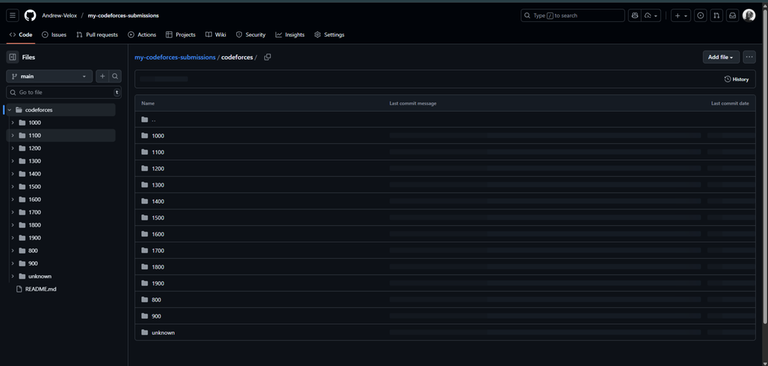Open 1500 folder in file list table
The image size is (768, 366).
[x=158, y=218]
